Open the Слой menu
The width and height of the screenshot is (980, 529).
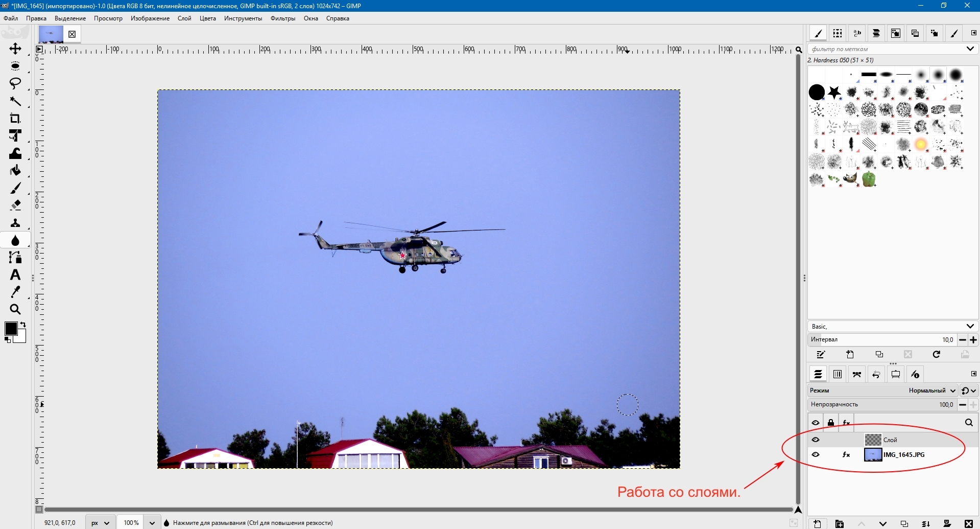point(184,18)
